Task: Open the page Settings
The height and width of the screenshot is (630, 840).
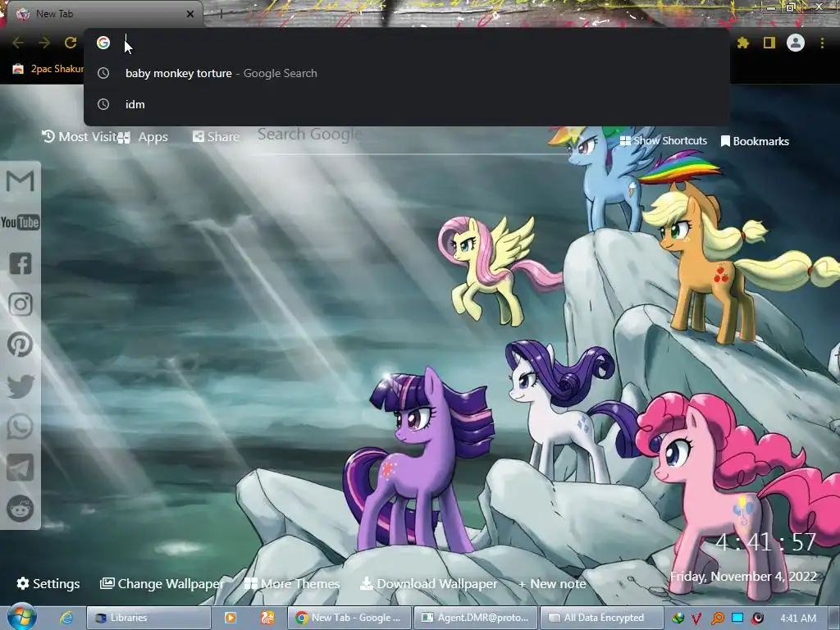Action: [x=48, y=583]
